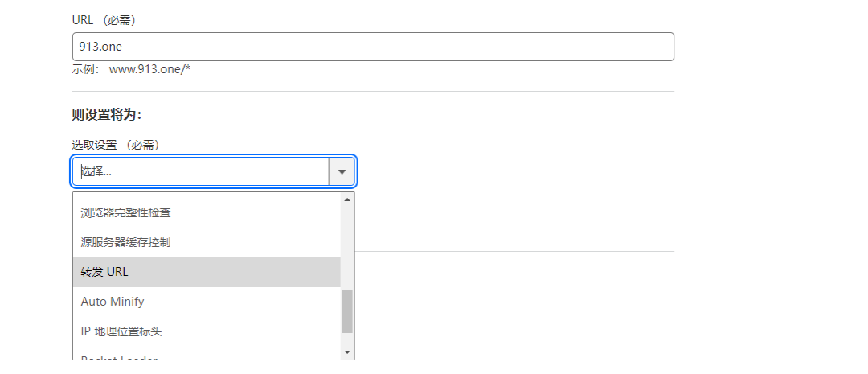
Task: Click the list's scroll-up arrow
Action: click(x=347, y=199)
